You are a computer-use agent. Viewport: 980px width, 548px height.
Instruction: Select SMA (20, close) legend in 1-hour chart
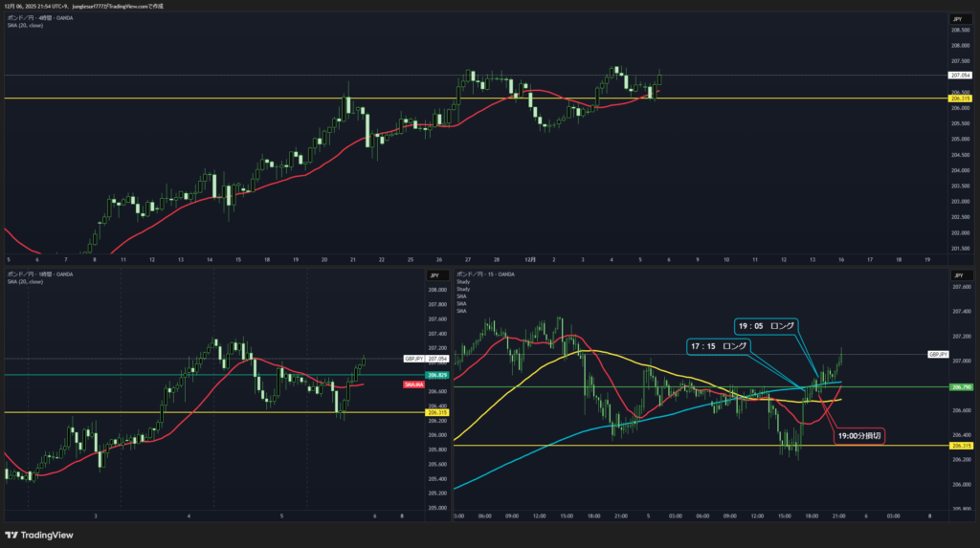25,281
